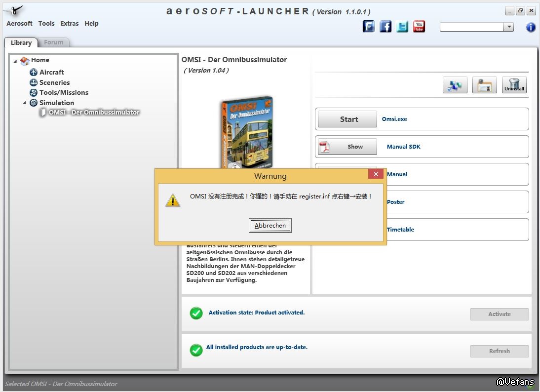
Task: Click the status bar 'Selected OMSI' text
Action: tap(61, 384)
